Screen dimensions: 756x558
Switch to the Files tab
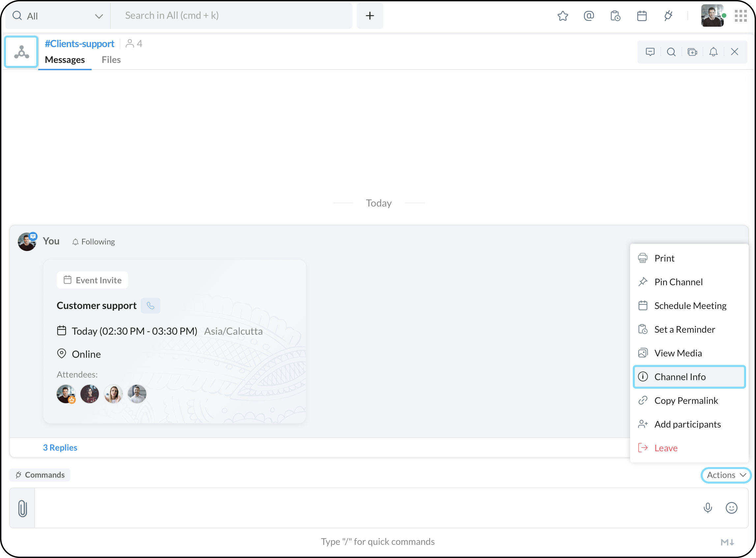[x=111, y=60]
